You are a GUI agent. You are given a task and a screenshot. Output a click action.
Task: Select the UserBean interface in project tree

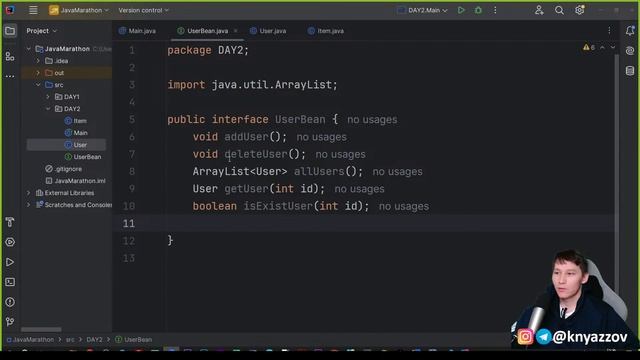(83, 157)
